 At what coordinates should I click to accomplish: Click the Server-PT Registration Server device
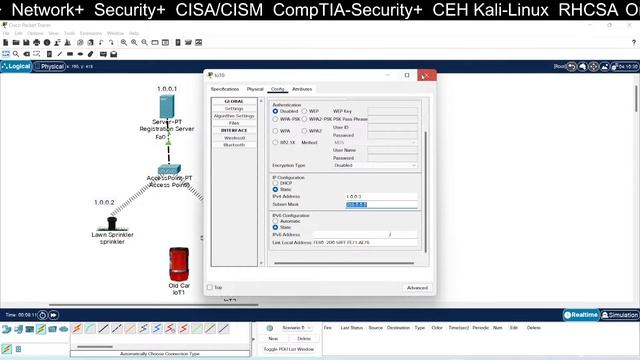tap(167, 107)
